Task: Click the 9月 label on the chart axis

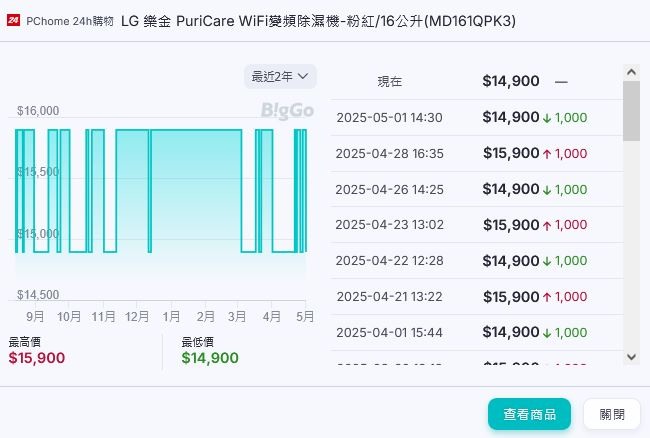Action: (35, 317)
